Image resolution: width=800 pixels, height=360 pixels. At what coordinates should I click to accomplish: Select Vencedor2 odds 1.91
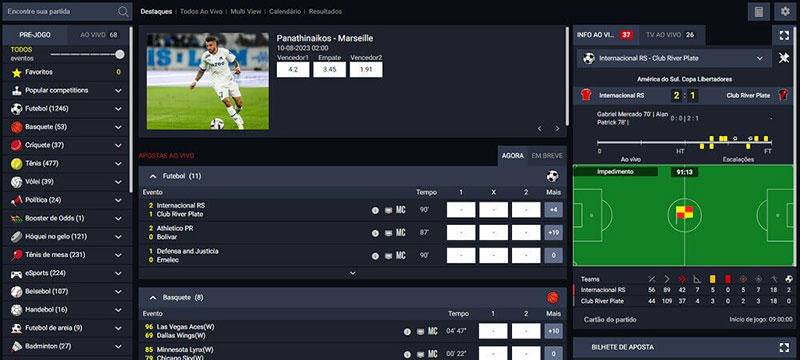366,70
